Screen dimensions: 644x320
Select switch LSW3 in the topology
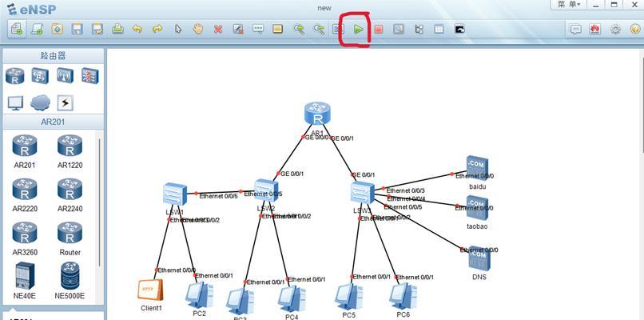(363, 194)
